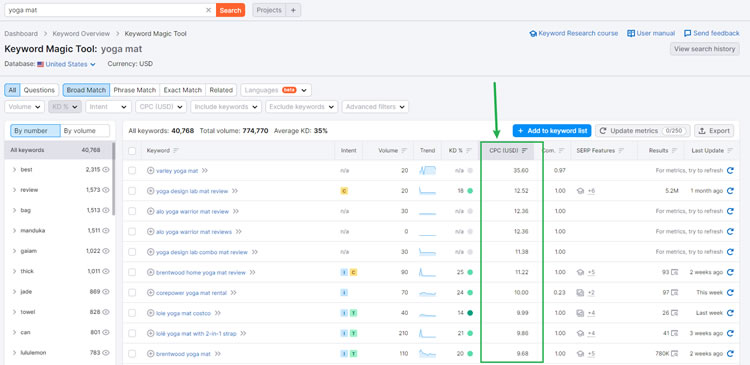Viewport: 750px width, 365px height.
Task: Open View search history
Action: (x=704, y=49)
